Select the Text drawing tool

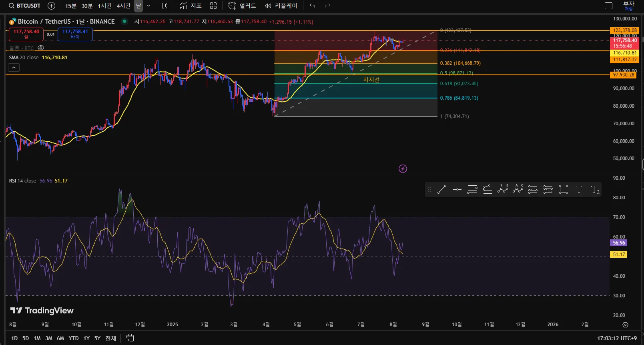click(579, 189)
